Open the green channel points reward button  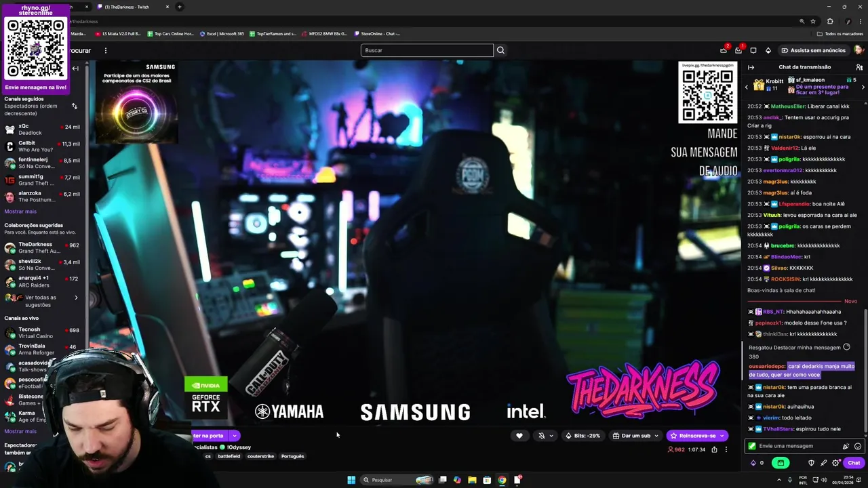(x=781, y=463)
